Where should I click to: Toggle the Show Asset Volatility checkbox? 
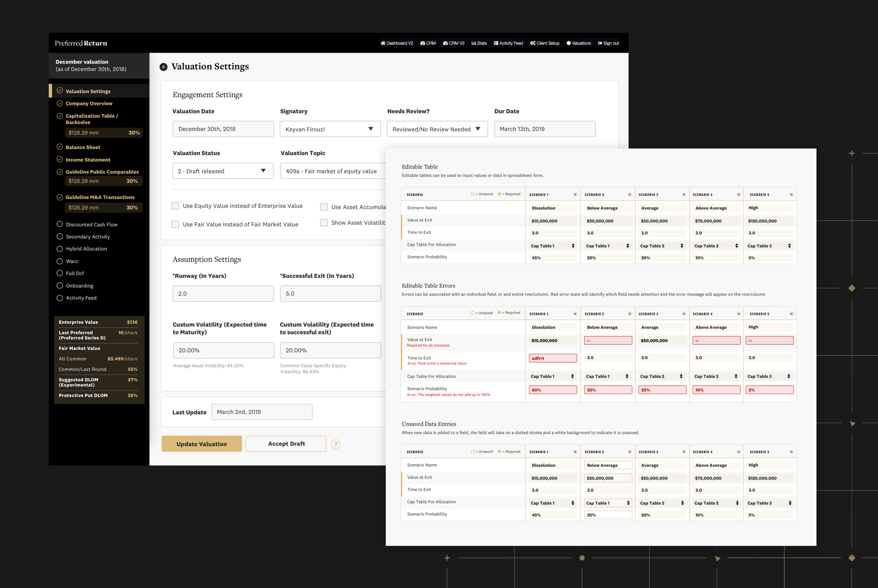tap(324, 223)
